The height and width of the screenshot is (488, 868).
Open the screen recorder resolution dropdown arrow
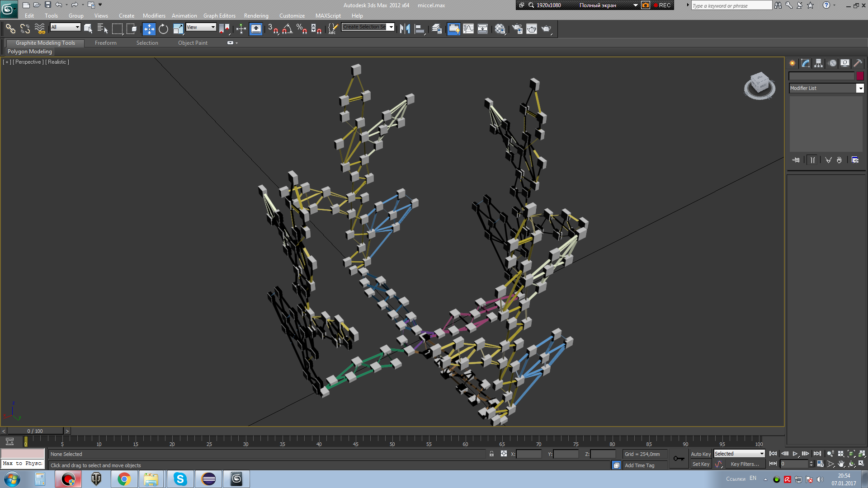coord(635,5)
